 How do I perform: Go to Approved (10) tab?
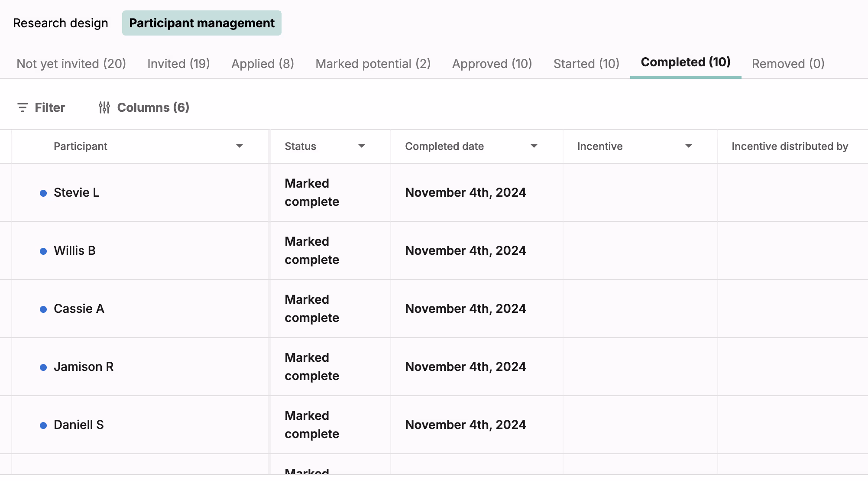tap(492, 64)
